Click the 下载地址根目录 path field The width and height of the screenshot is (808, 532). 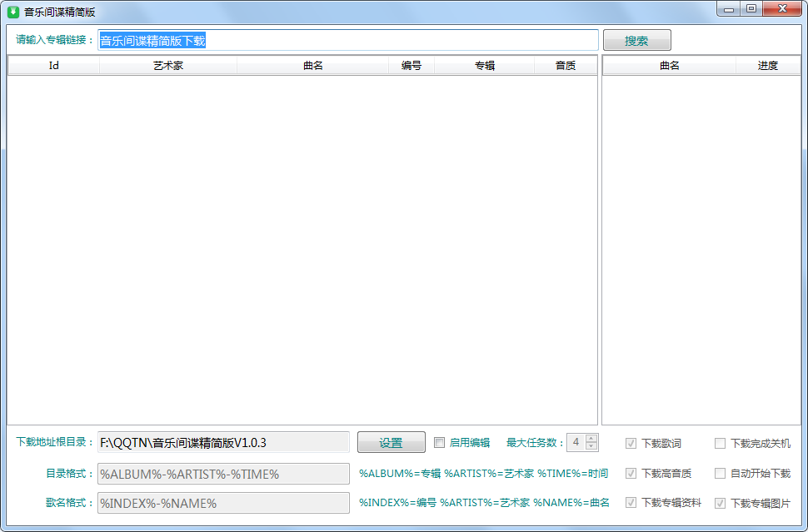point(223,442)
